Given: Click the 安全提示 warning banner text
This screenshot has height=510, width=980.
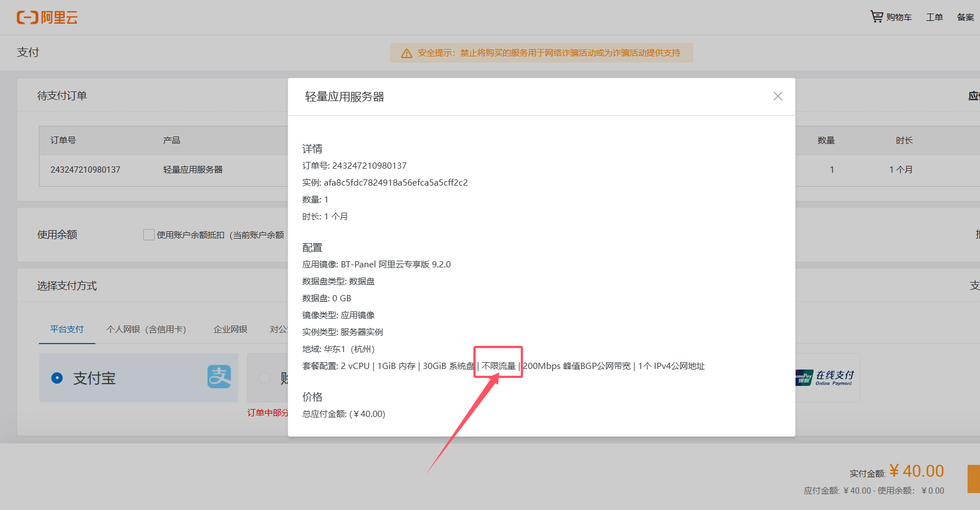Looking at the screenshot, I should point(549,53).
